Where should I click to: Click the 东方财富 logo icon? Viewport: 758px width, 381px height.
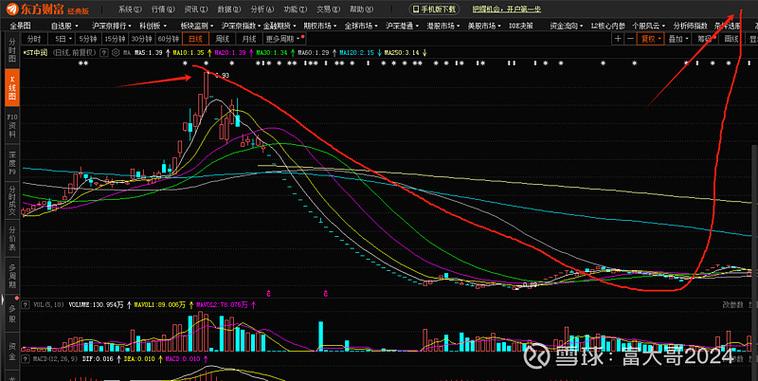[x=12, y=8]
